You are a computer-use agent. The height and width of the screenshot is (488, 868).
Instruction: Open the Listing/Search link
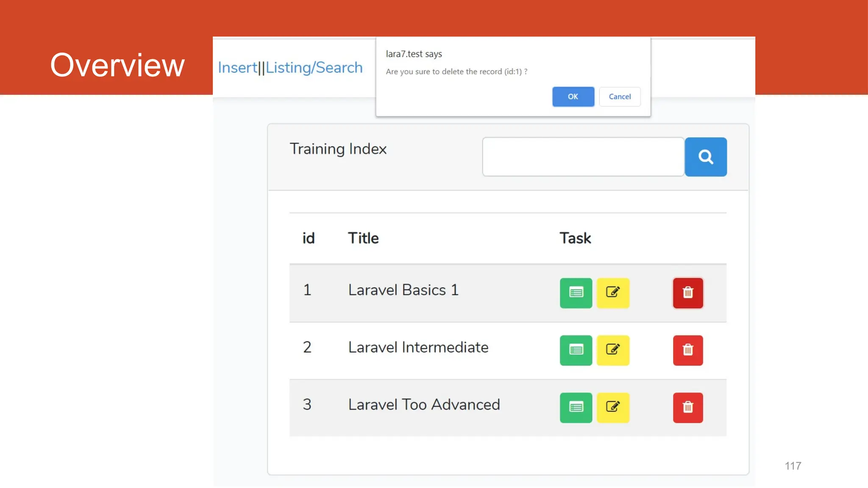pyautogui.click(x=314, y=67)
